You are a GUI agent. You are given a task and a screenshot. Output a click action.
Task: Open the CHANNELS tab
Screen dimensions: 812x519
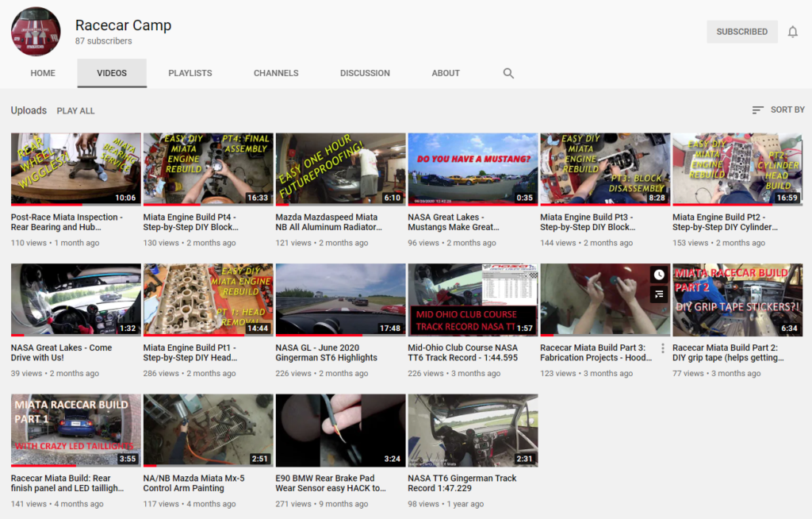click(276, 73)
